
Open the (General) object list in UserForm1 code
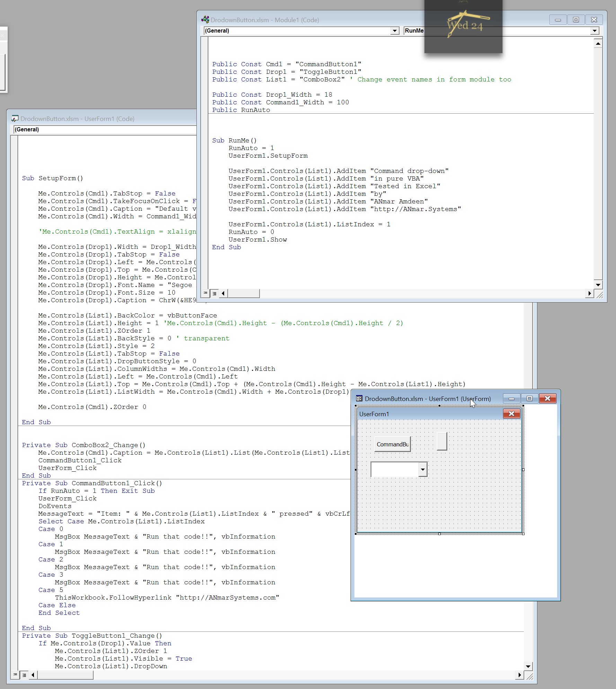coord(104,130)
